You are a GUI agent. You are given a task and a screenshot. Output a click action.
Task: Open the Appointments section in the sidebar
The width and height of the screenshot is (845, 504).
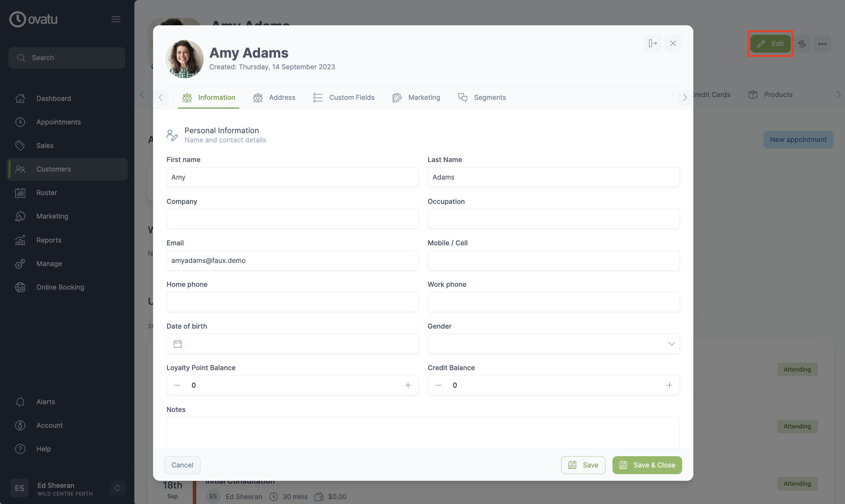(x=58, y=122)
